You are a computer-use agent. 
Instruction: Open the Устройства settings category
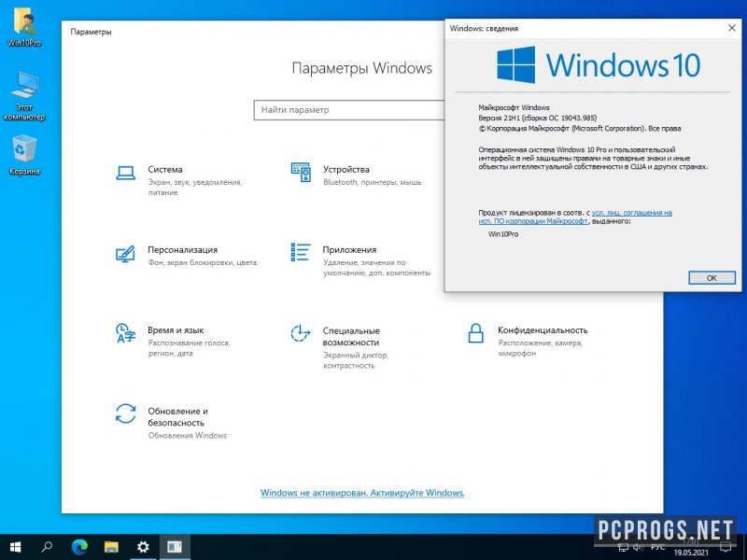point(357,175)
